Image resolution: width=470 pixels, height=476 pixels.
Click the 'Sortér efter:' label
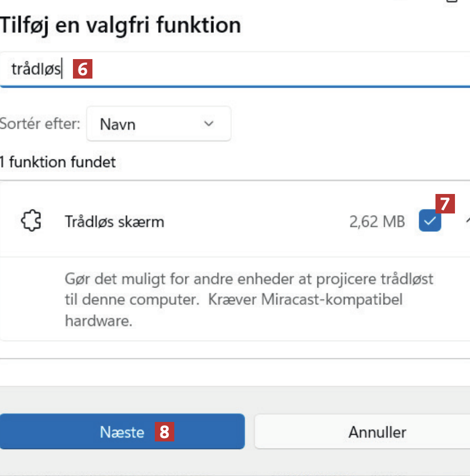pyautogui.click(x=40, y=124)
